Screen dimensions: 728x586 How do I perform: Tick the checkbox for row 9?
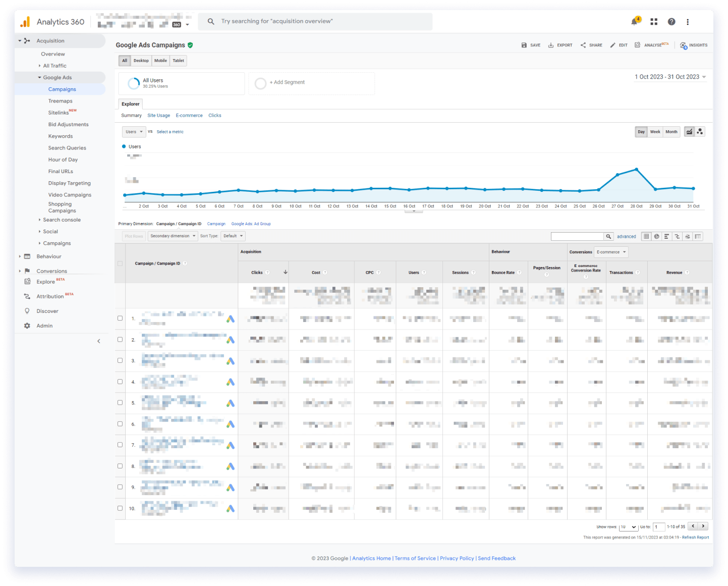tap(120, 487)
